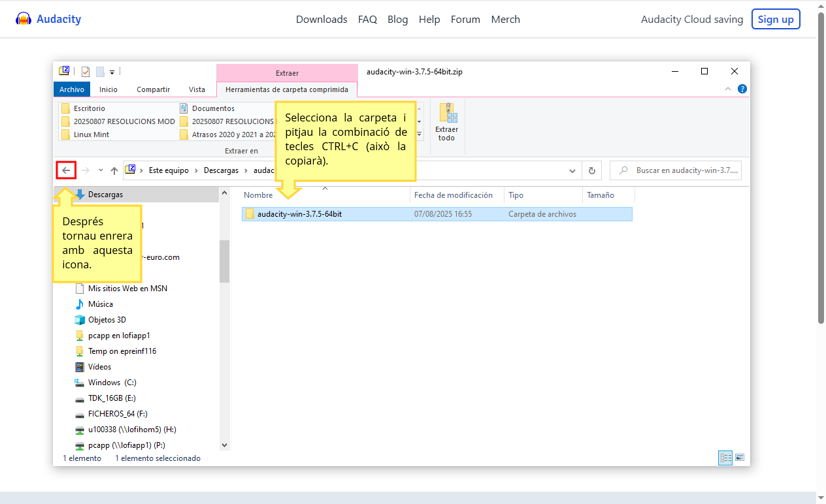826x504 pixels.
Task: Click the Linux Mint folder icon
Action: pos(65,134)
